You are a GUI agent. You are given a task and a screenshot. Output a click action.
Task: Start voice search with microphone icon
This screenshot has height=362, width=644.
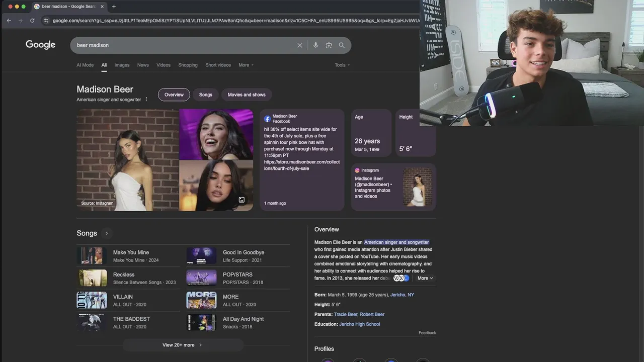pyautogui.click(x=315, y=45)
